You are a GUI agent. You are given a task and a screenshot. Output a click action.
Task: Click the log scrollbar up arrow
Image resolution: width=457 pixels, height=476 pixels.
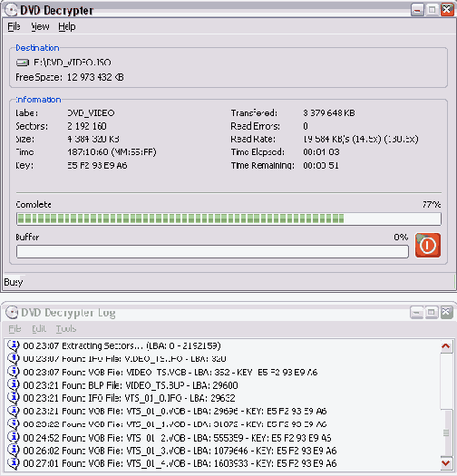[446, 346]
